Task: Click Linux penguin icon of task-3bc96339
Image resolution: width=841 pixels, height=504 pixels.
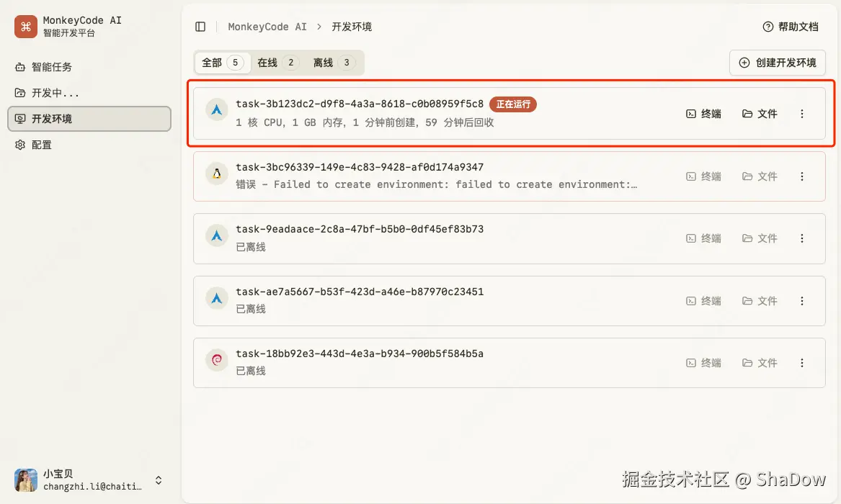Action: click(217, 173)
